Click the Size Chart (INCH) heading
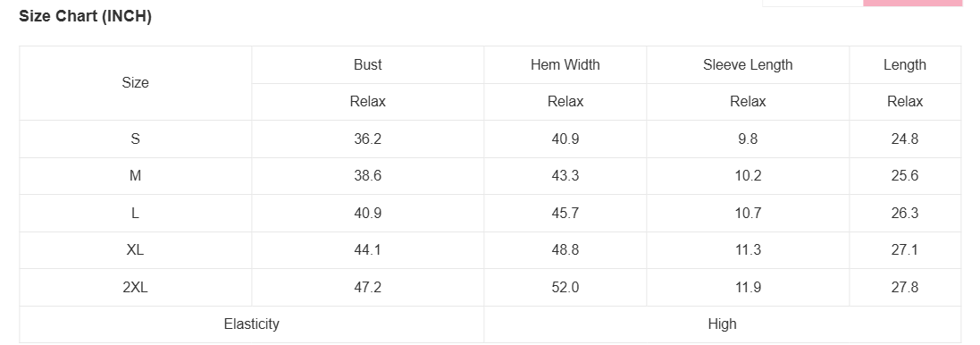The width and height of the screenshot is (980, 345). coord(85,16)
